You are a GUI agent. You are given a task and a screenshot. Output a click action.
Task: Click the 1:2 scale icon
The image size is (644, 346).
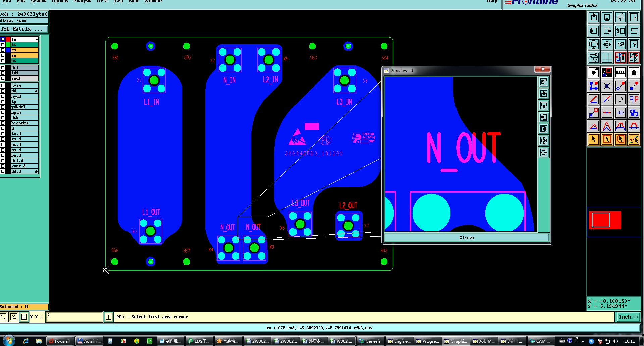pyautogui.click(x=621, y=44)
